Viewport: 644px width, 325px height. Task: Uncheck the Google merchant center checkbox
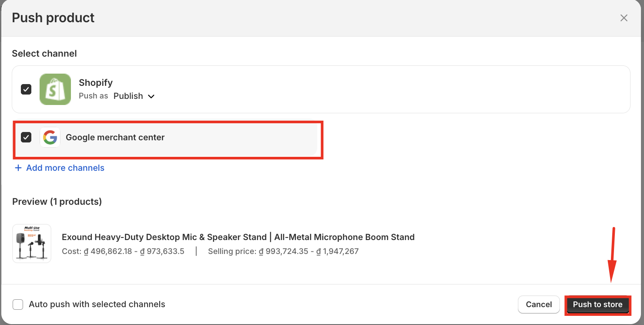26,137
